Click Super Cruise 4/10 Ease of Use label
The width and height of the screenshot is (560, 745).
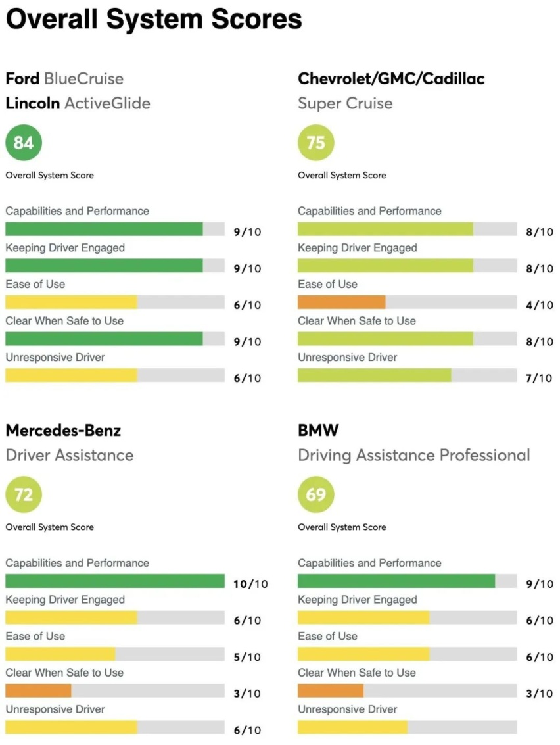tap(540, 305)
